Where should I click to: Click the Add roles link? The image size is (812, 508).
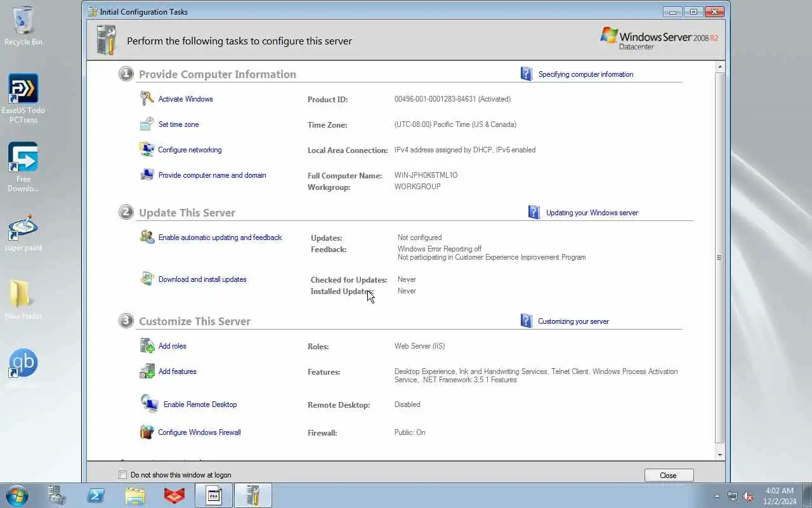(x=172, y=346)
